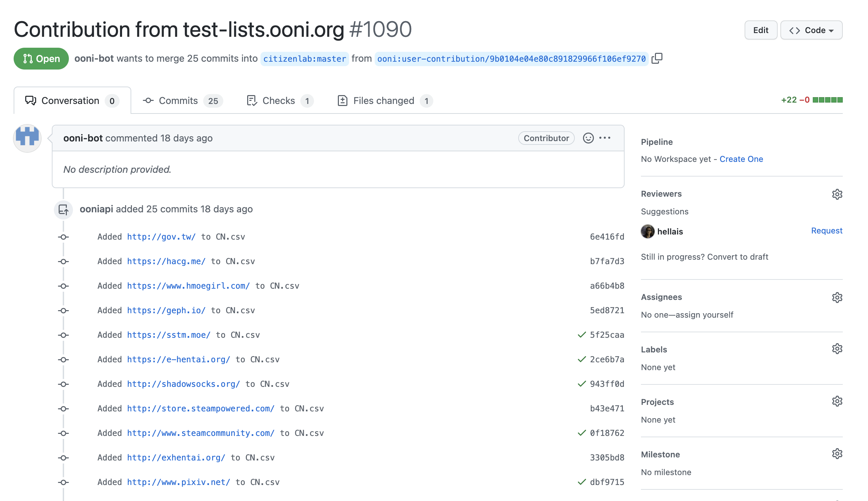Open the http://www.steamcommunity.com/ link
This screenshot has height=501, width=868.
(201, 433)
